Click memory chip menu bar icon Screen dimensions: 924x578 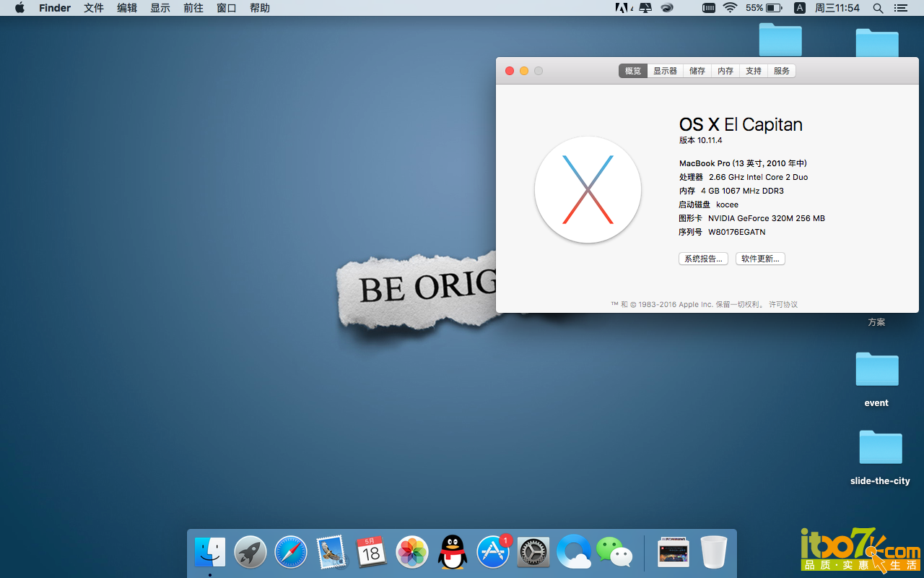pos(709,8)
